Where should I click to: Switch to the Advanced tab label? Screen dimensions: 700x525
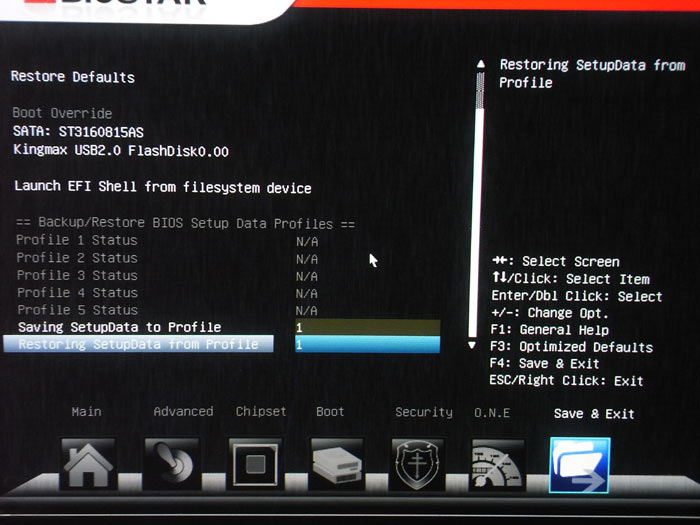click(183, 411)
